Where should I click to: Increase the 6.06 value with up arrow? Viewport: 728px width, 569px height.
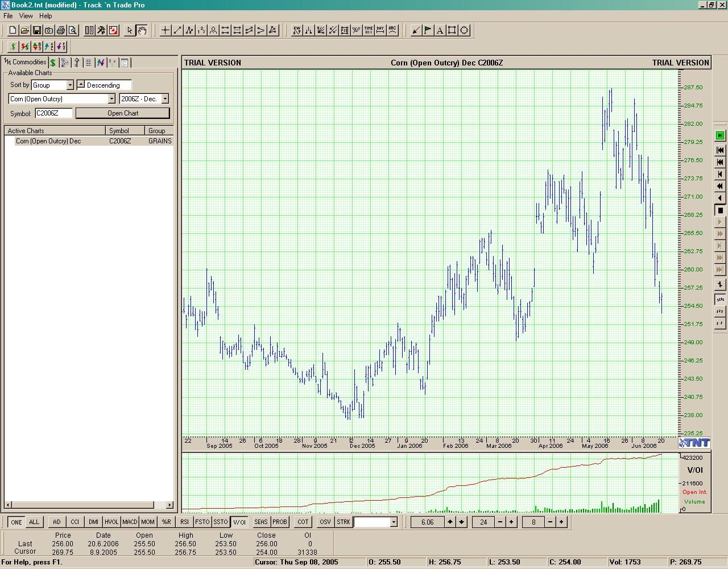pos(450,522)
